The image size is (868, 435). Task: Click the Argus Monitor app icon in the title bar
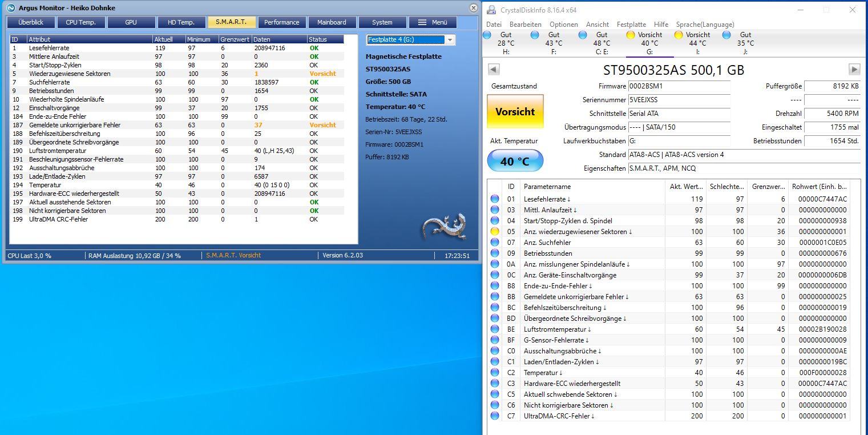pos(10,8)
